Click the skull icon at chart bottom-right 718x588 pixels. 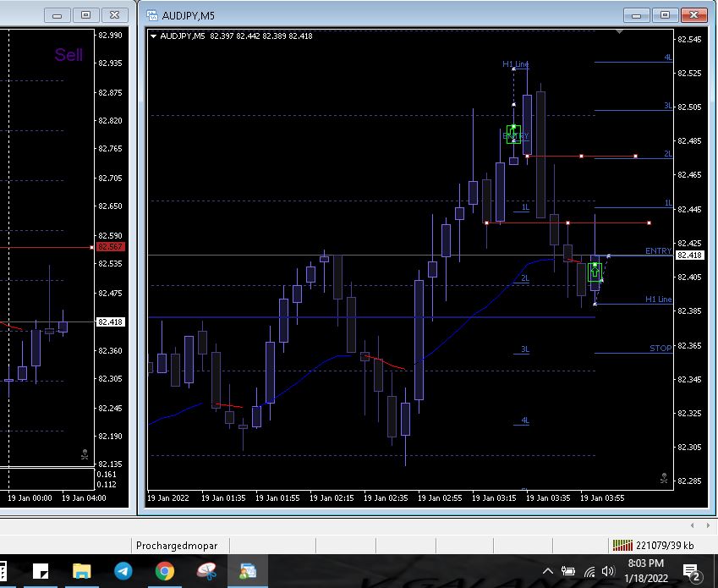(x=664, y=479)
